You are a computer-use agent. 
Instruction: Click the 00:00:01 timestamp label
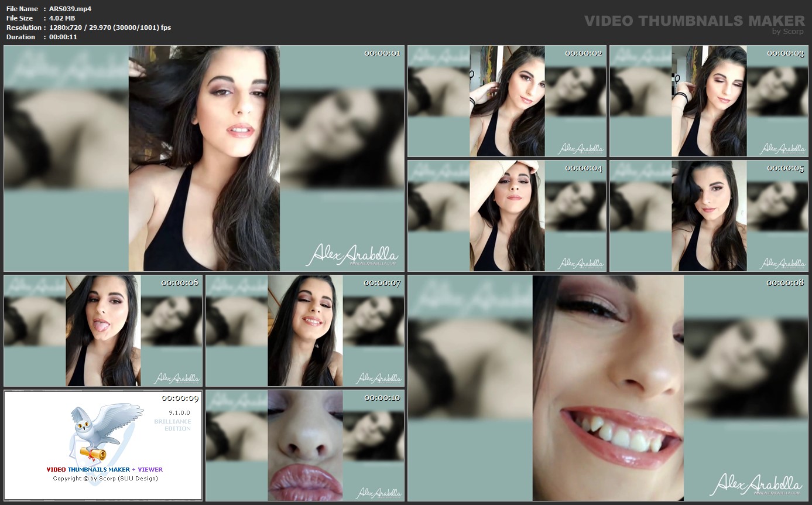(x=382, y=53)
